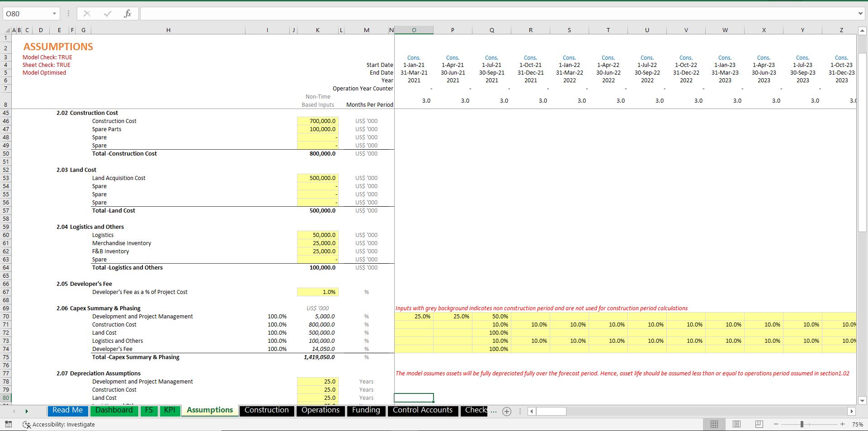868x431 pixels.
Task: Select Construction Cost 700,000.0 input cell
Action: pyautogui.click(x=318, y=121)
